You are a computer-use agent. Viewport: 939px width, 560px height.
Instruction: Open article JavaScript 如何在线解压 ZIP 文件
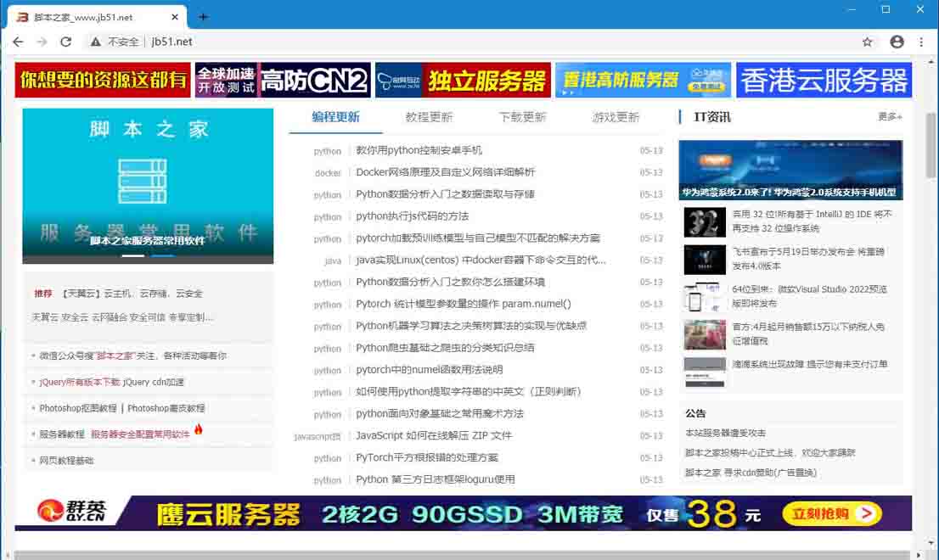coord(434,435)
